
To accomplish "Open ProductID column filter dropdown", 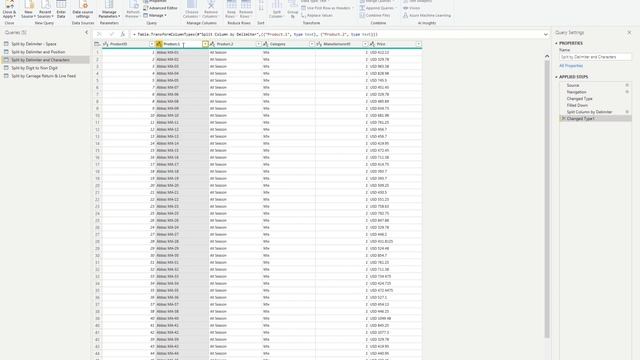I will coord(152,44).
